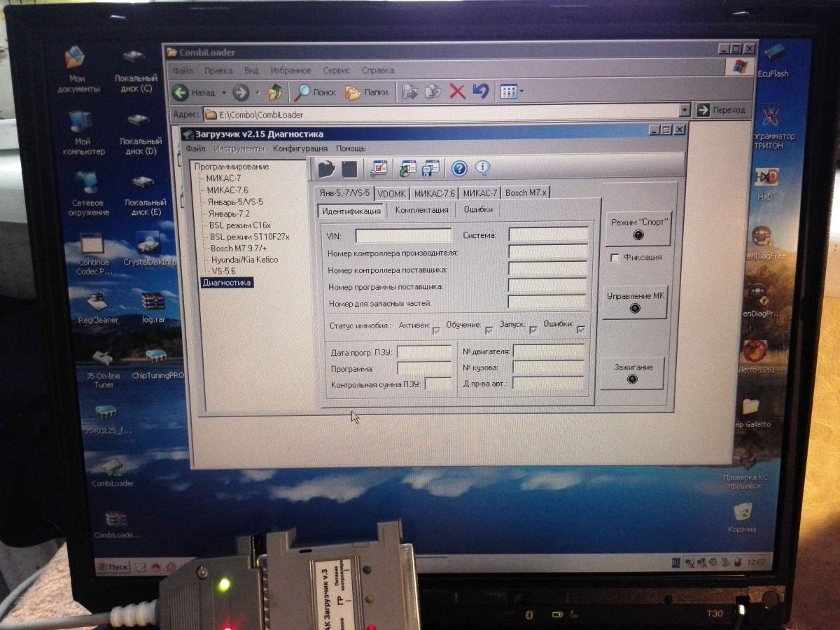Open the Конфигурация menu in Загрузчик
Screen dimensions: 840x630
pyautogui.click(x=300, y=148)
